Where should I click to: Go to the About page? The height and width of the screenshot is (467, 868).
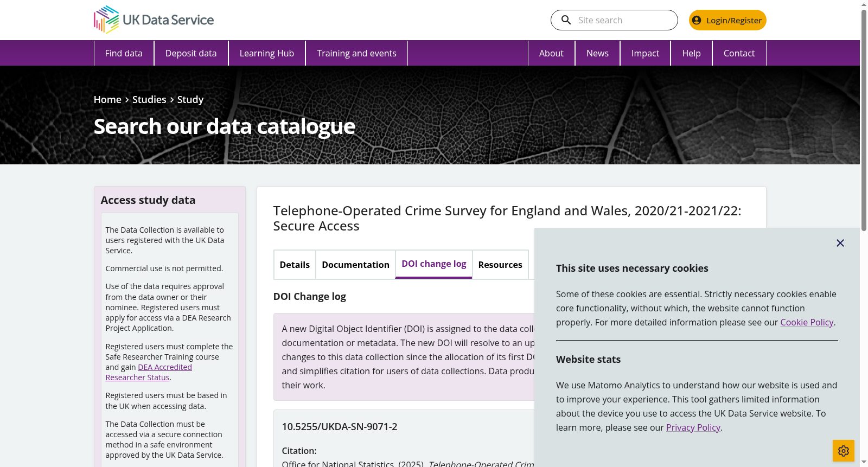tap(551, 53)
